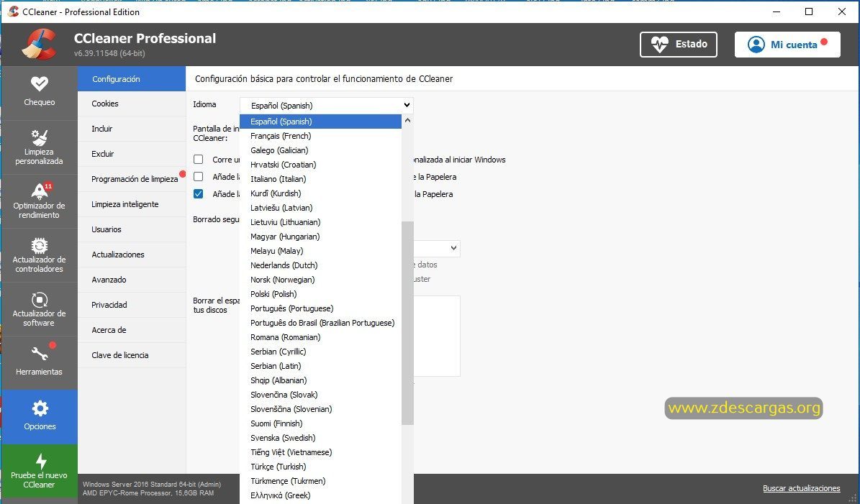Choose Italiano (Italian) language
The image size is (860, 504).
[321, 179]
